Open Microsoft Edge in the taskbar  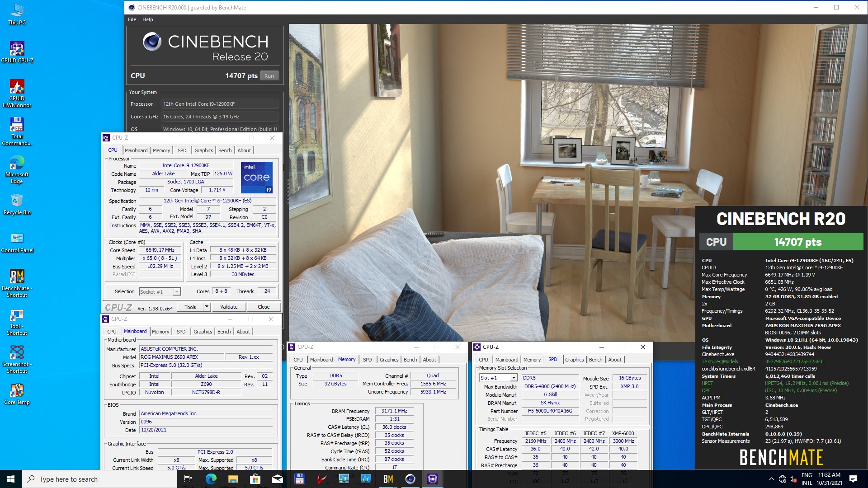coord(211,479)
